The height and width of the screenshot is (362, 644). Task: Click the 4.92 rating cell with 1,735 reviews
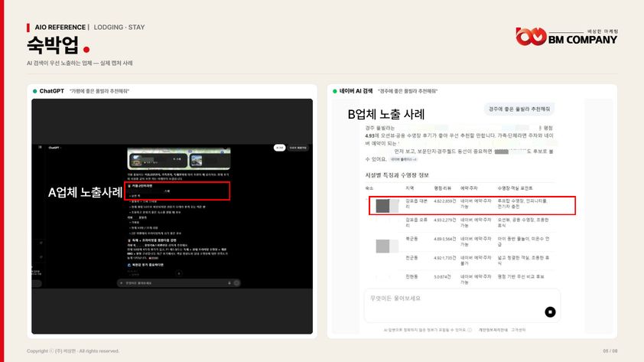tap(445, 258)
